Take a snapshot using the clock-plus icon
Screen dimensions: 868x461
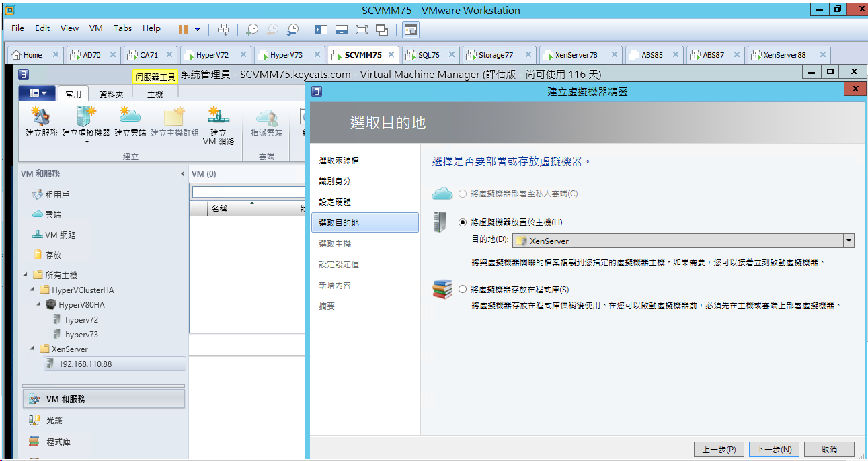[x=252, y=29]
